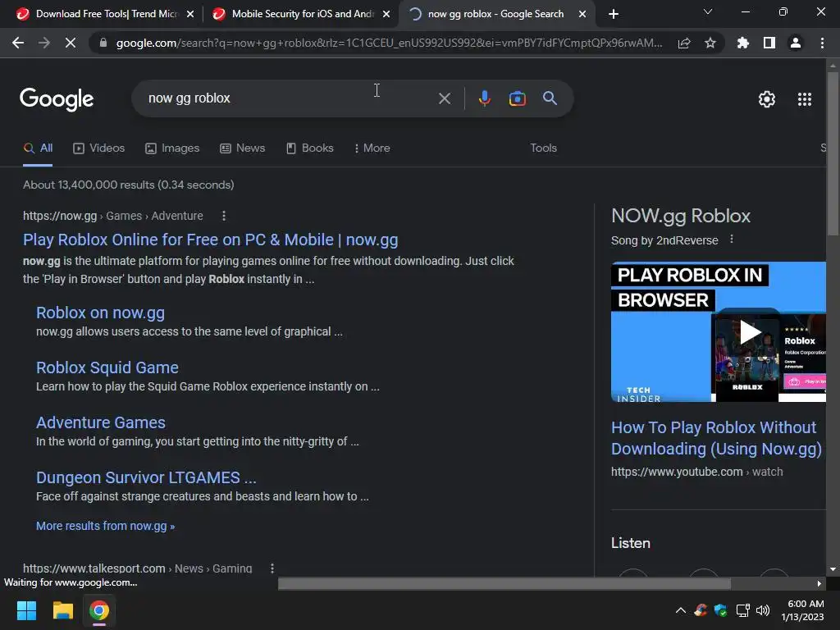Click the https://now.gg breadcrumb
This screenshot has width=840, height=630.
pyautogui.click(x=59, y=216)
